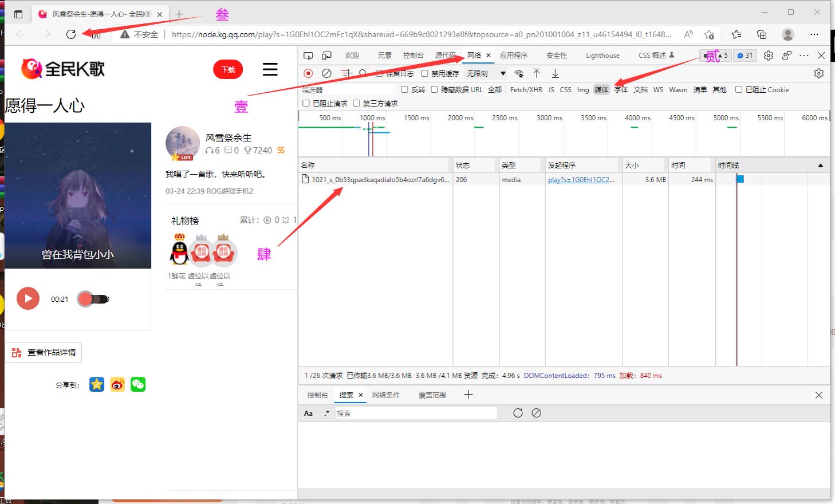Adjust the audio progress slider knob
This screenshot has height=504, width=835.
tap(85, 299)
